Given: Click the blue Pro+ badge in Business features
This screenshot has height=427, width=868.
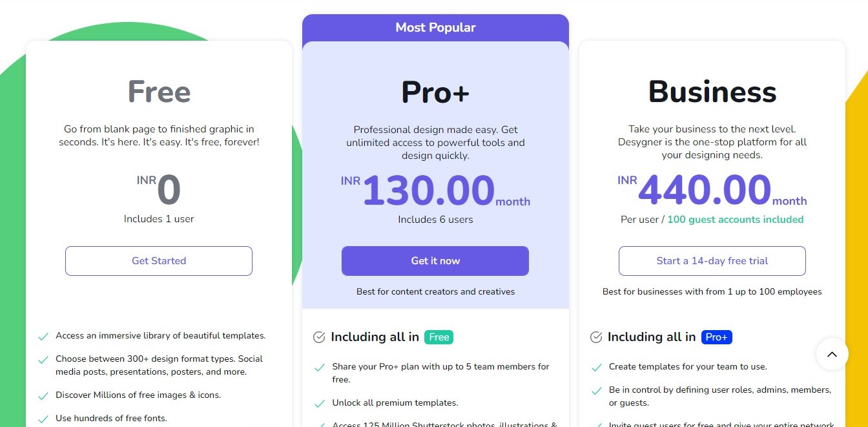Looking at the screenshot, I should click(x=717, y=337).
